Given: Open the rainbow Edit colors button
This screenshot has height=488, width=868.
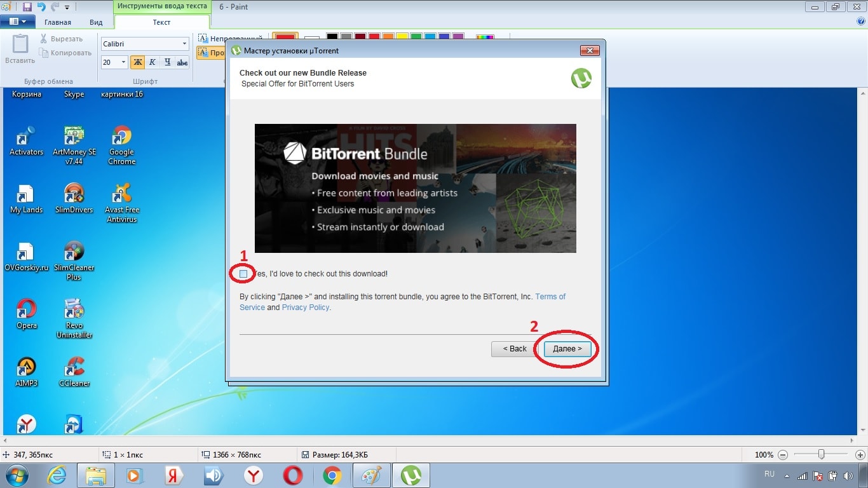Looking at the screenshot, I should (x=485, y=37).
